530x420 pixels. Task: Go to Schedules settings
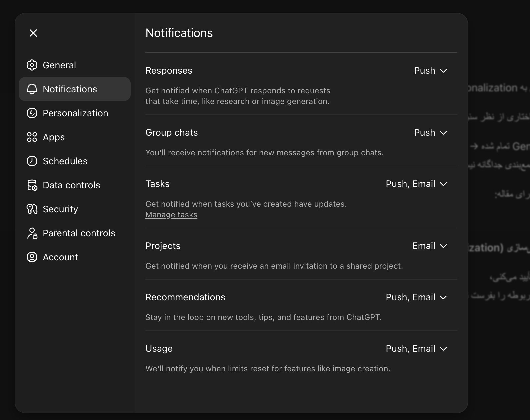tap(75, 161)
